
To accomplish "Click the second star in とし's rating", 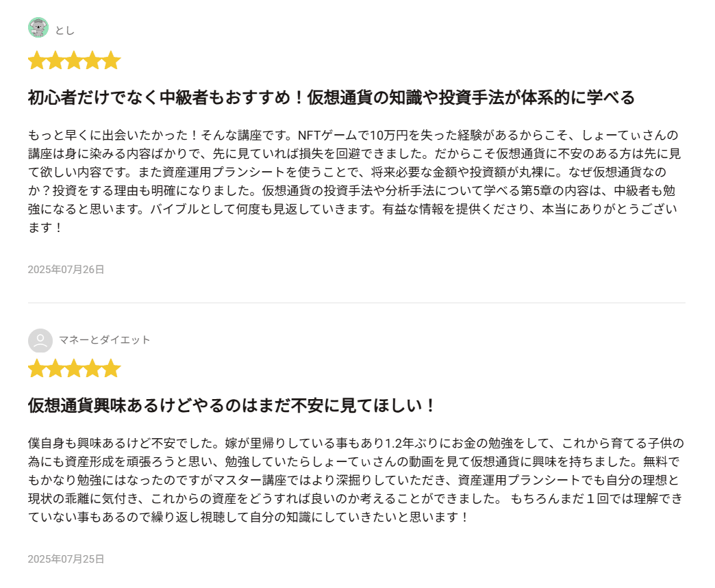I will pos(55,60).
